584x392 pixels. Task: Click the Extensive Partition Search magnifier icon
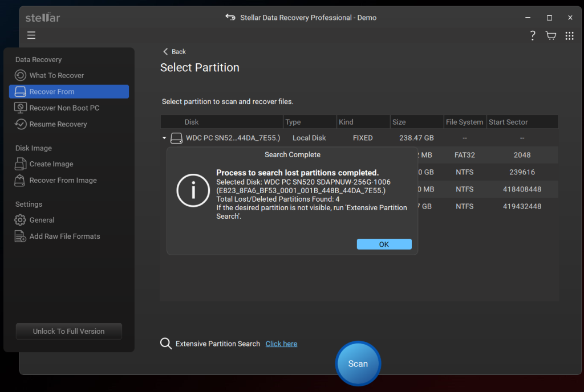pyautogui.click(x=166, y=344)
